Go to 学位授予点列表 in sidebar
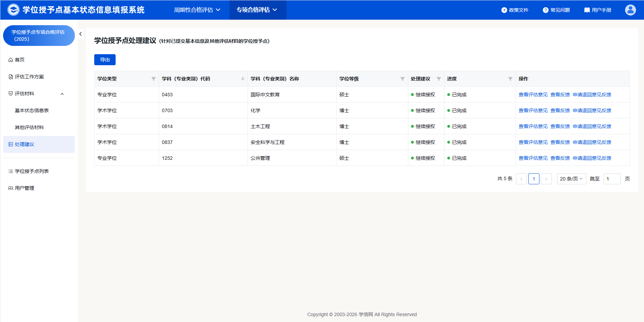644x322 pixels. [32, 171]
